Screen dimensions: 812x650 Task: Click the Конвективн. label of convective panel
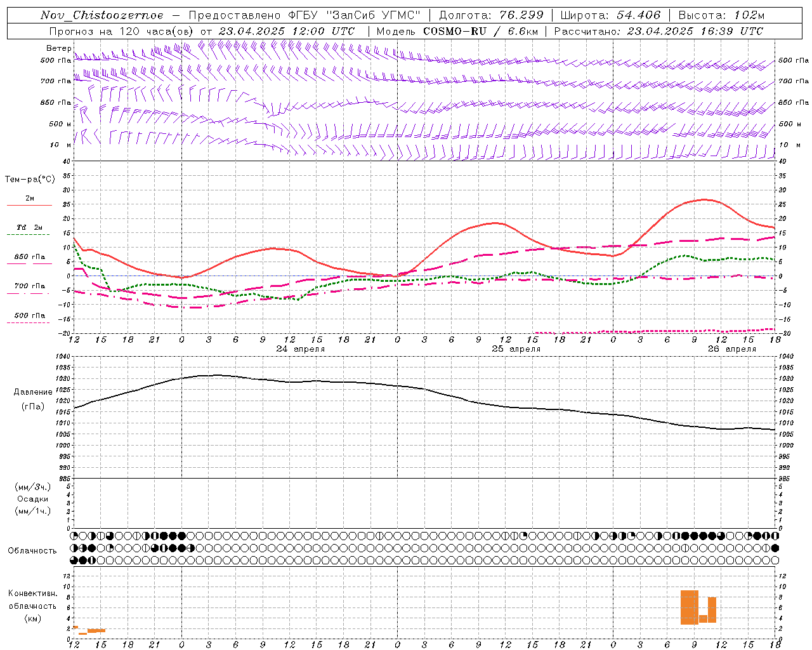33,594
